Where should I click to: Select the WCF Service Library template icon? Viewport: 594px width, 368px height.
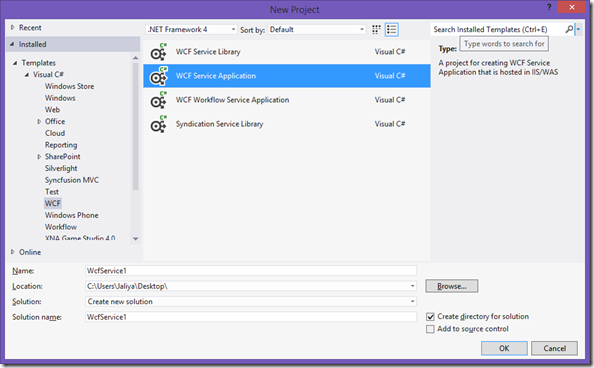(x=158, y=52)
